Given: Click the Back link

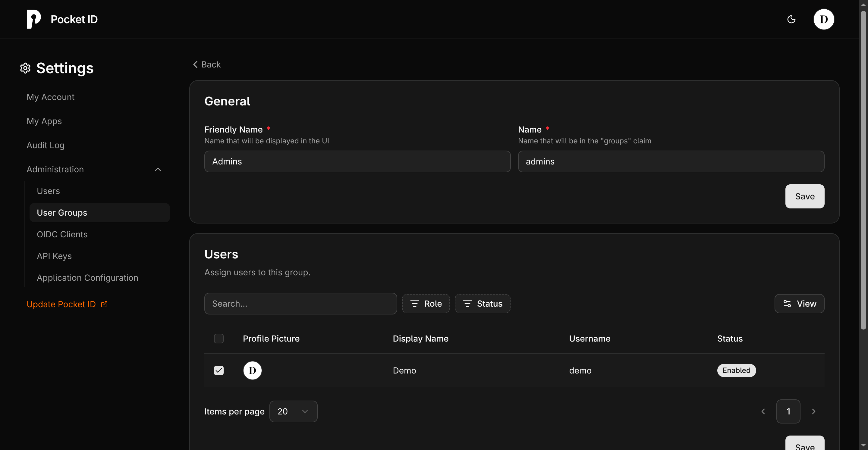Looking at the screenshot, I should click(207, 64).
